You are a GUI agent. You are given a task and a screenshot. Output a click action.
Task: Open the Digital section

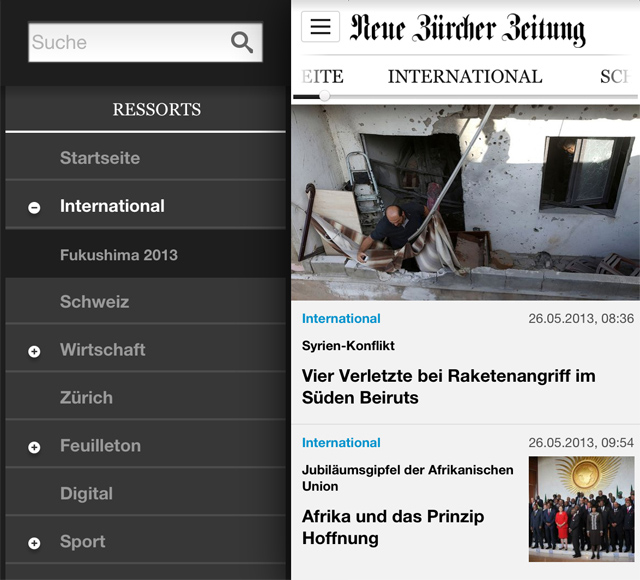[145, 493]
